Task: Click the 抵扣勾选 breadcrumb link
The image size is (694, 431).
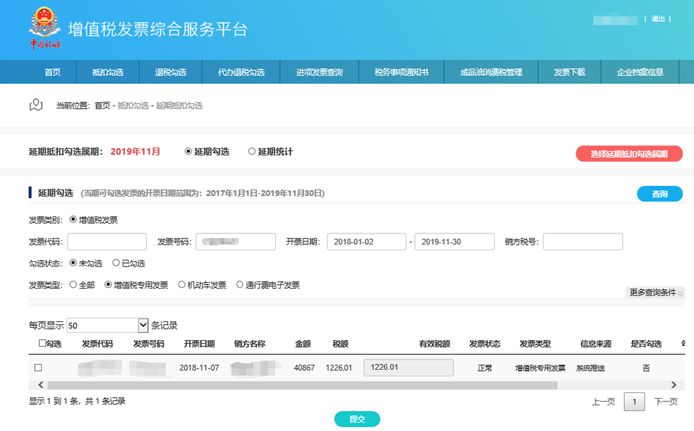Action: (133, 105)
